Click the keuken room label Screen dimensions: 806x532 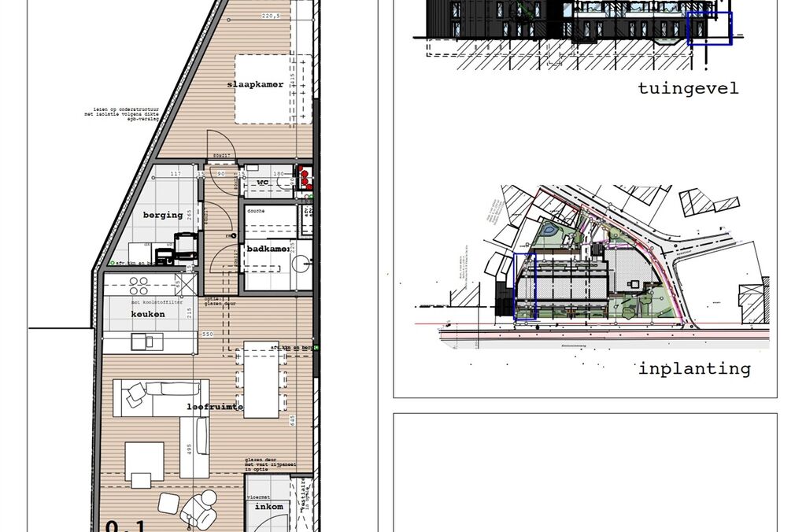point(148,314)
